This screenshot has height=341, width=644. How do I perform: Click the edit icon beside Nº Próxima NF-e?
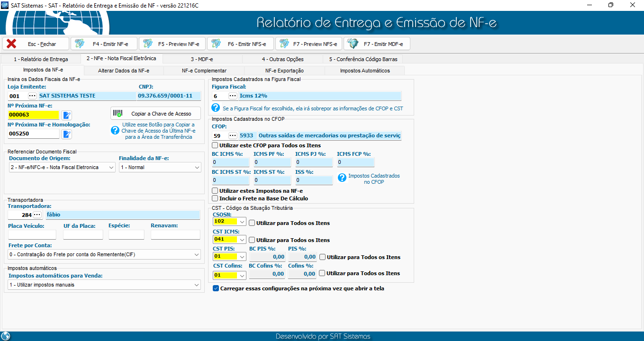point(67,115)
